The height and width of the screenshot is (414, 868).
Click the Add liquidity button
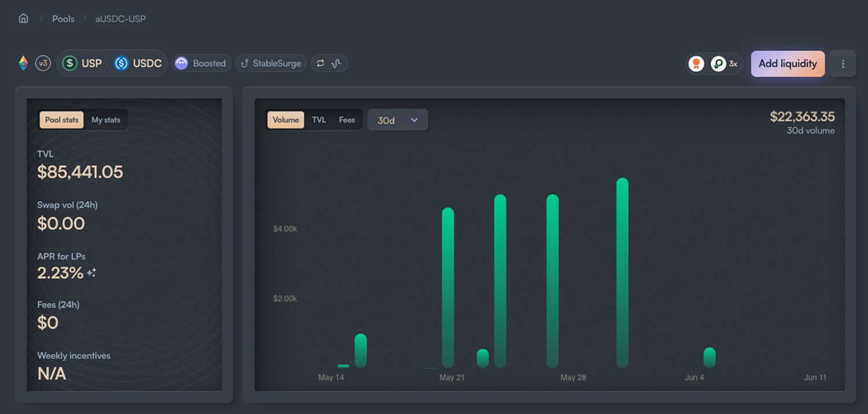[x=788, y=64]
